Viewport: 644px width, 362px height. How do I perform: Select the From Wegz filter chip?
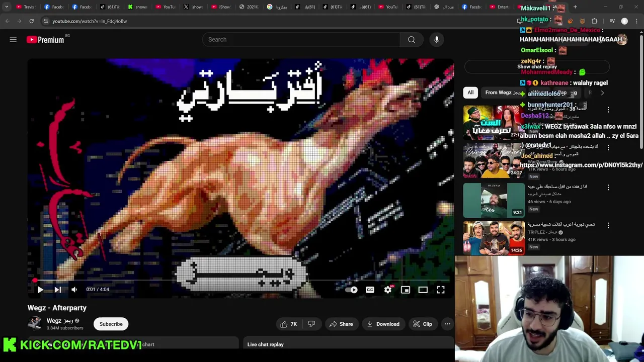click(503, 93)
